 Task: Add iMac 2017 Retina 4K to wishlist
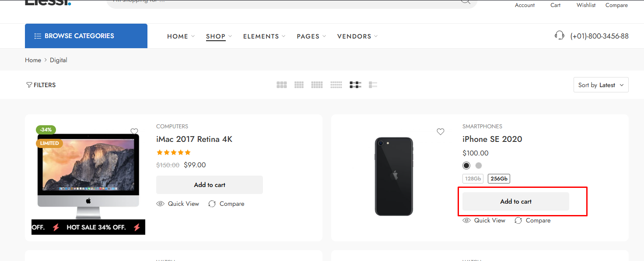pyautogui.click(x=134, y=131)
